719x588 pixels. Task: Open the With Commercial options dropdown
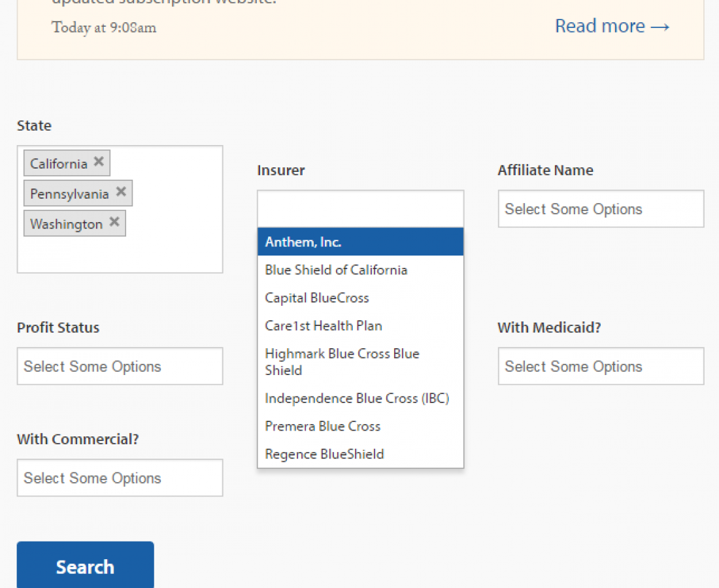point(120,478)
